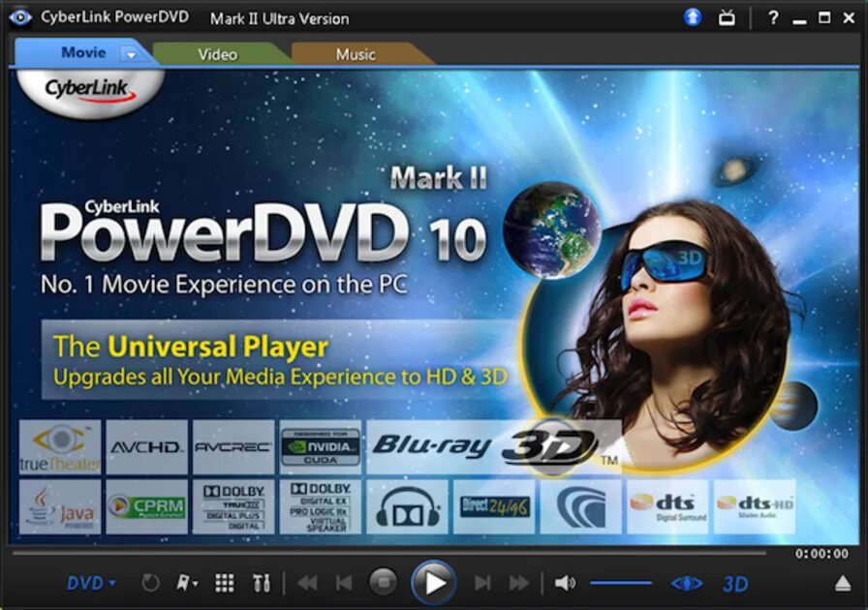This screenshot has width=868, height=610.
Task: Open the chapter grid viewer icon
Action: click(x=224, y=583)
